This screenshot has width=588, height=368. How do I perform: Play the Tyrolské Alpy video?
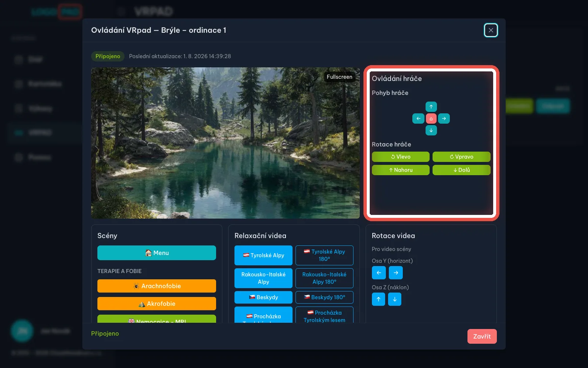(x=263, y=255)
